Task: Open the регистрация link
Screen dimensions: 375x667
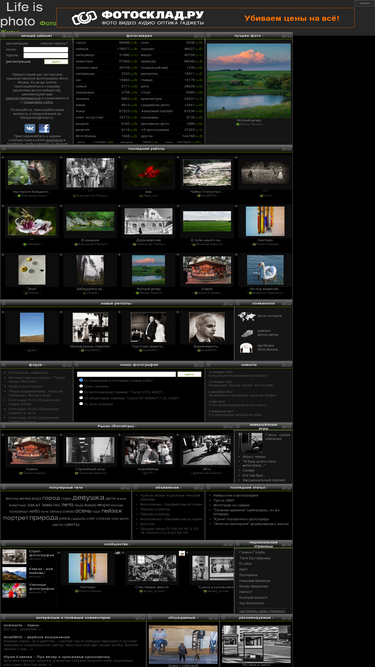Action: pyautogui.click(x=18, y=62)
